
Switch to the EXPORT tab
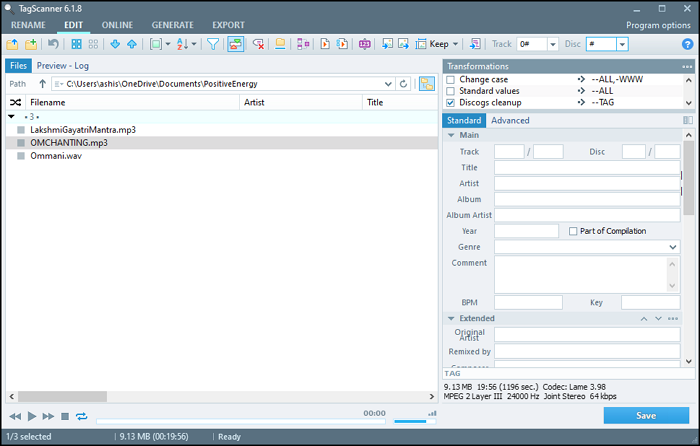click(228, 25)
